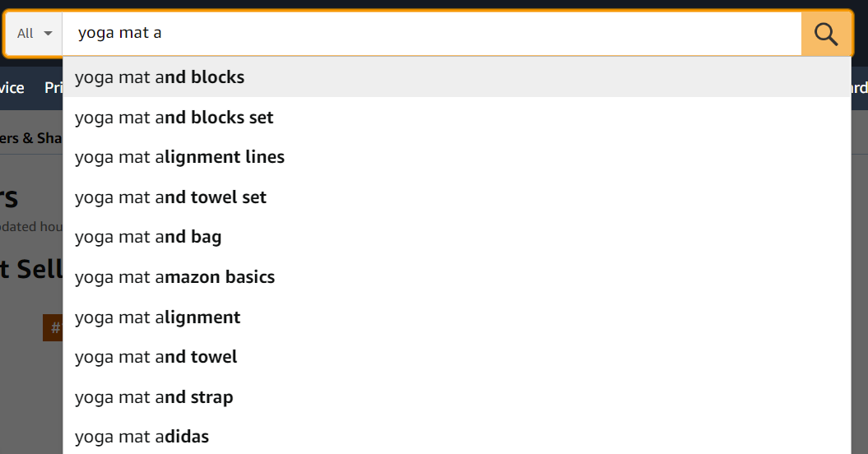Select 'yoga mat and strap' suggestion
Screen dimensions: 868x454
pyautogui.click(x=154, y=397)
